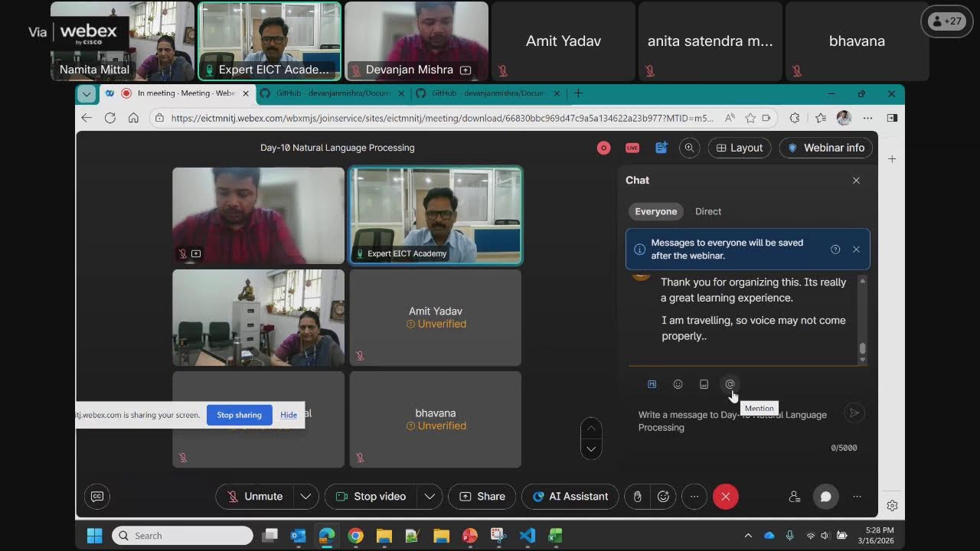The width and height of the screenshot is (980, 551).
Task: Stop sharing the screen
Action: point(239,415)
